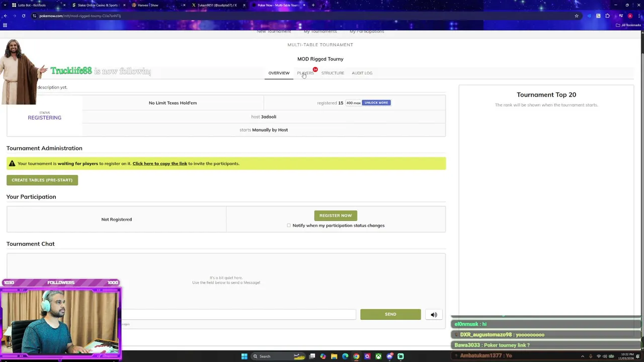
Task: Open the Structure tournament tab
Action: pos(333,73)
